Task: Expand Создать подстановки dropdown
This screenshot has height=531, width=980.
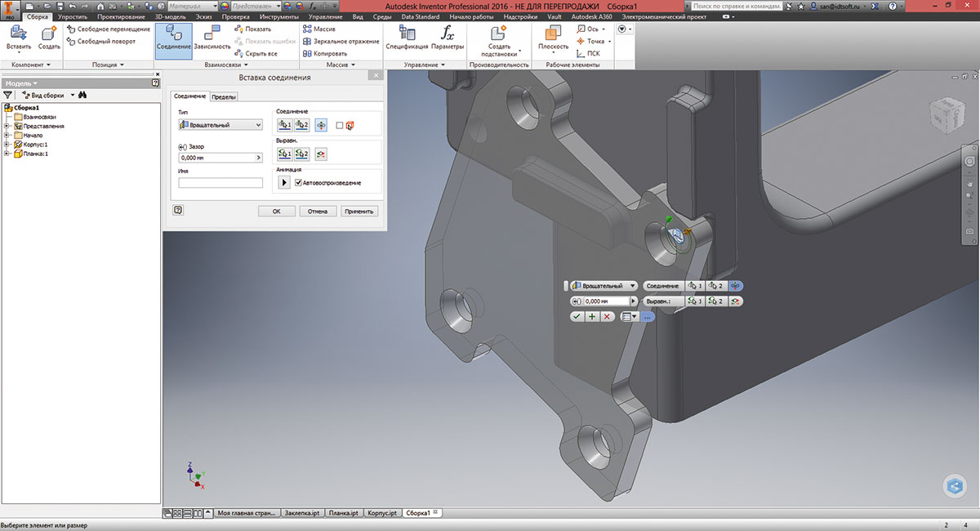Action: point(519,51)
